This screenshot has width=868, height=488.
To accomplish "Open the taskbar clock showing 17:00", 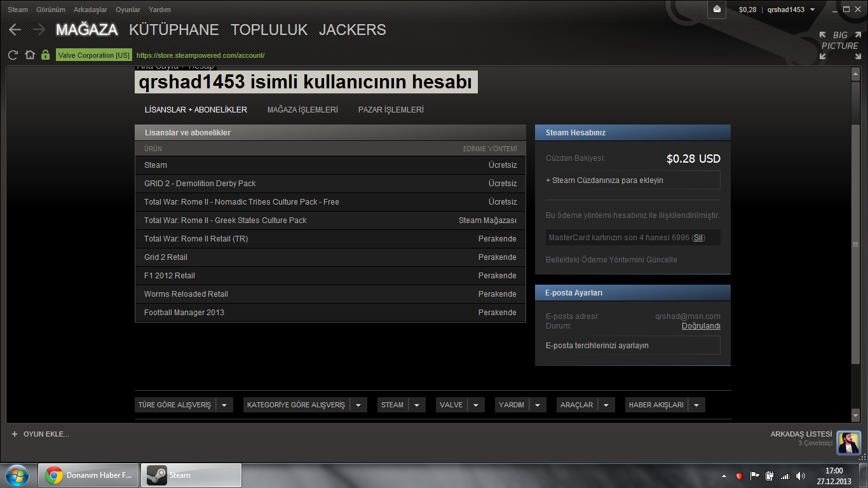I will coord(834,476).
